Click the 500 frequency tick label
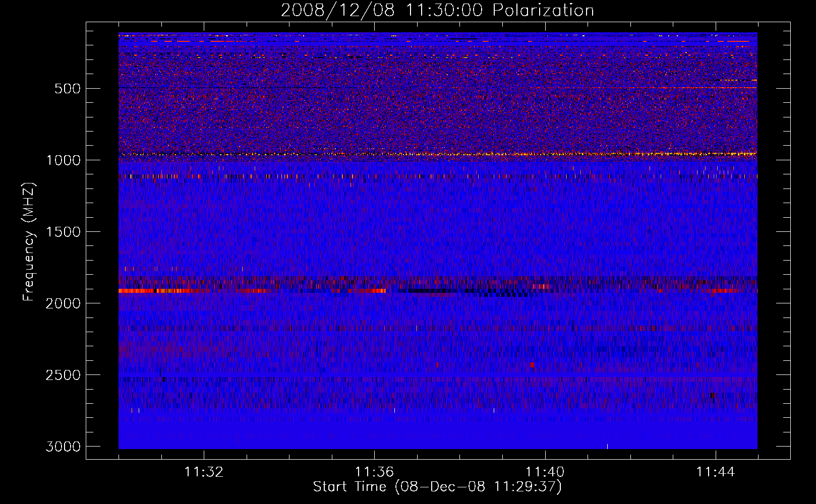 (x=68, y=89)
